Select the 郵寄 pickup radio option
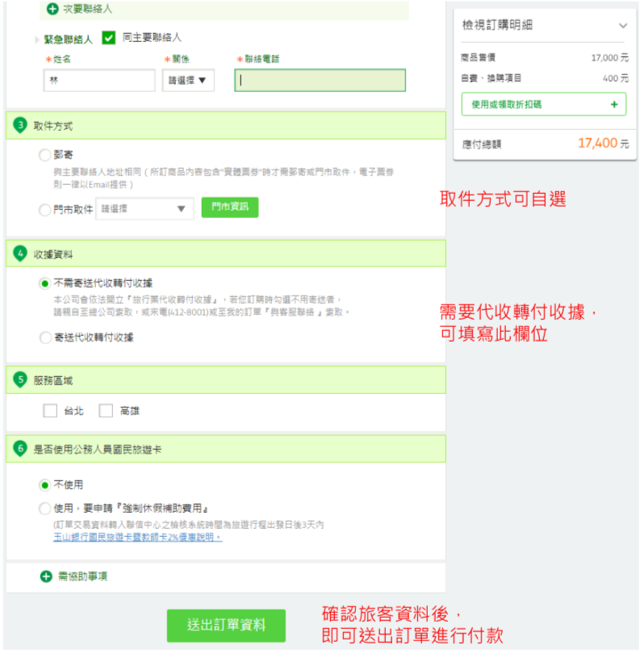 coord(44,154)
